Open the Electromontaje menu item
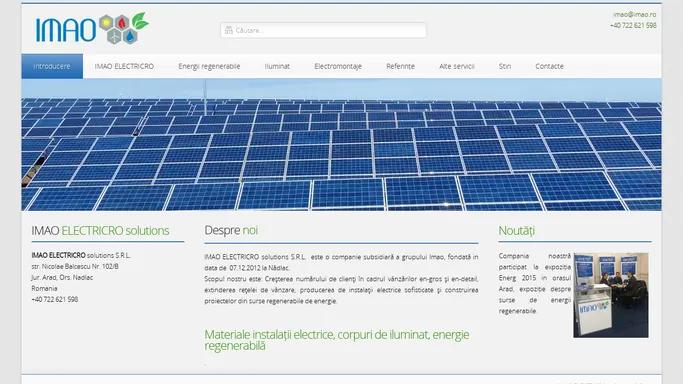 pos(338,66)
